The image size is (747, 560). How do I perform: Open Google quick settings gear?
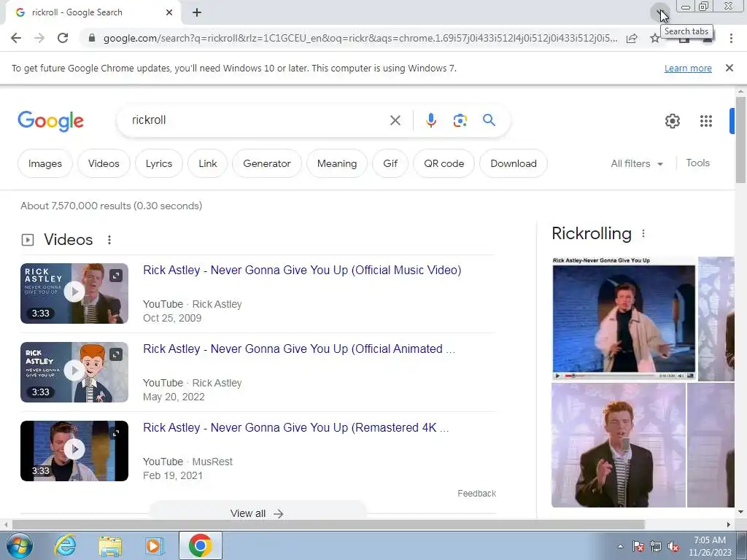click(x=672, y=121)
